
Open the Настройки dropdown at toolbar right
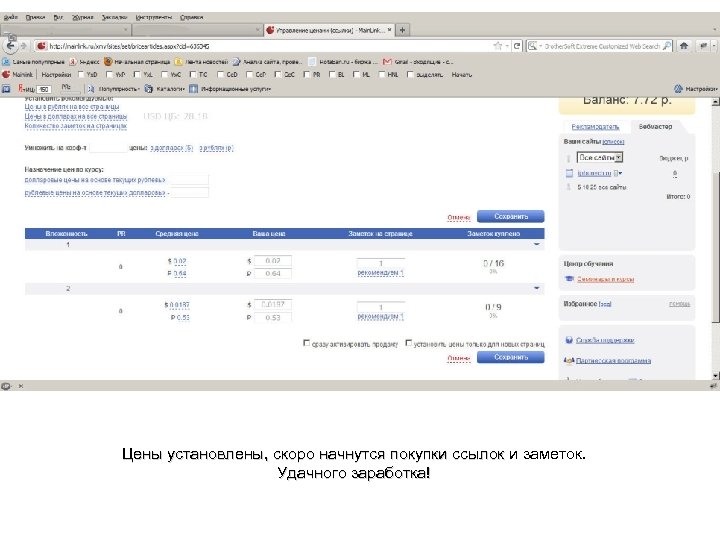pos(695,89)
